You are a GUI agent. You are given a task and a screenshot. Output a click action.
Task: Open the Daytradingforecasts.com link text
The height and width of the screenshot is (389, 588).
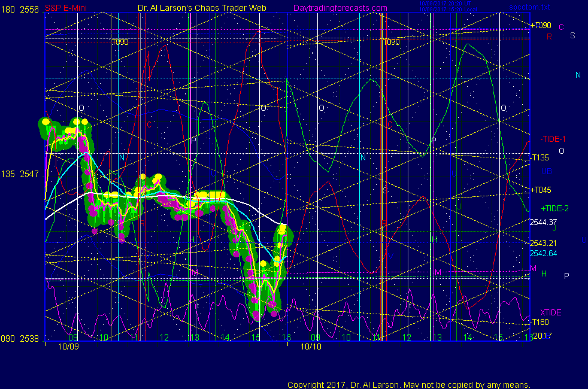(x=340, y=8)
